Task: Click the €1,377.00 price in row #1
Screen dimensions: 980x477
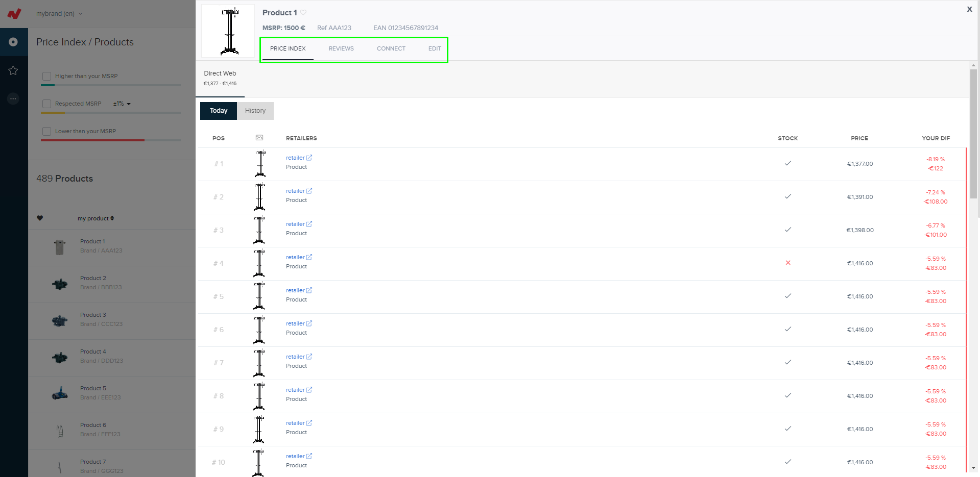Action: (x=860, y=164)
